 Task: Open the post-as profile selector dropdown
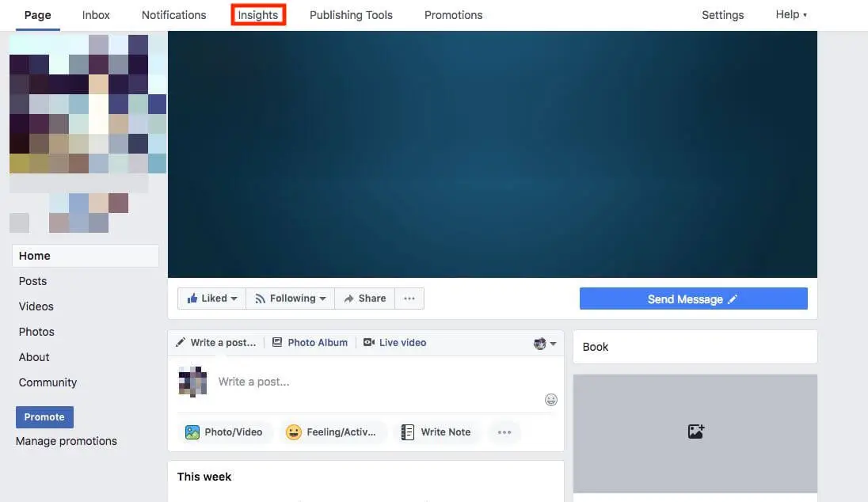(x=545, y=344)
